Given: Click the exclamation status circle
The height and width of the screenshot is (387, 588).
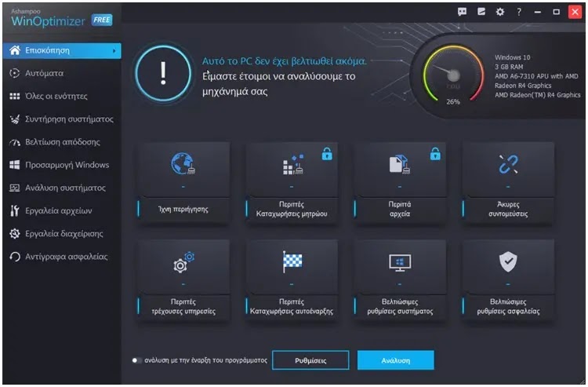Looking at the screenshot, I should [163, 74].
